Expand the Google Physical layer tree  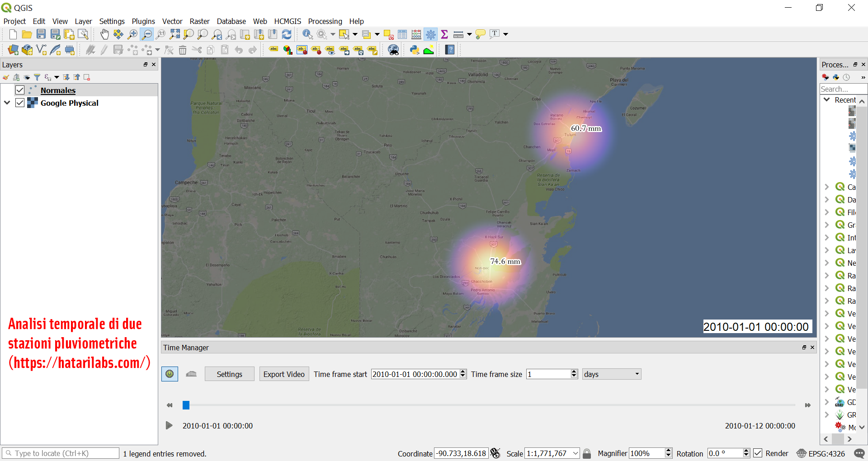point(7,103)
